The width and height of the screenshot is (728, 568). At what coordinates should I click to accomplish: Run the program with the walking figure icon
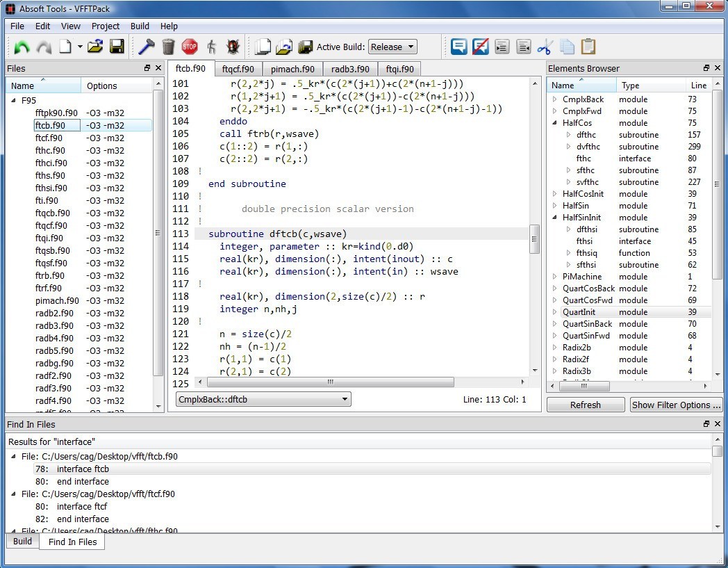tap(212, 47)
